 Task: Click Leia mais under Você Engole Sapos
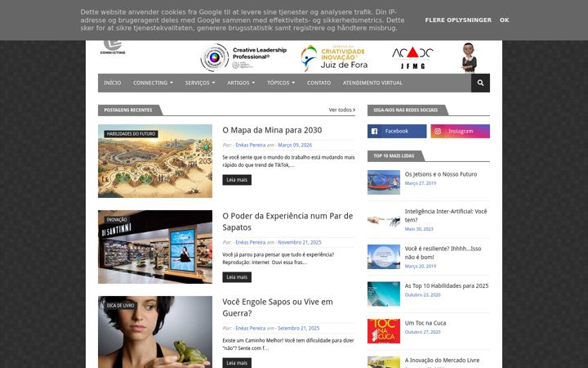pos(237,363)
